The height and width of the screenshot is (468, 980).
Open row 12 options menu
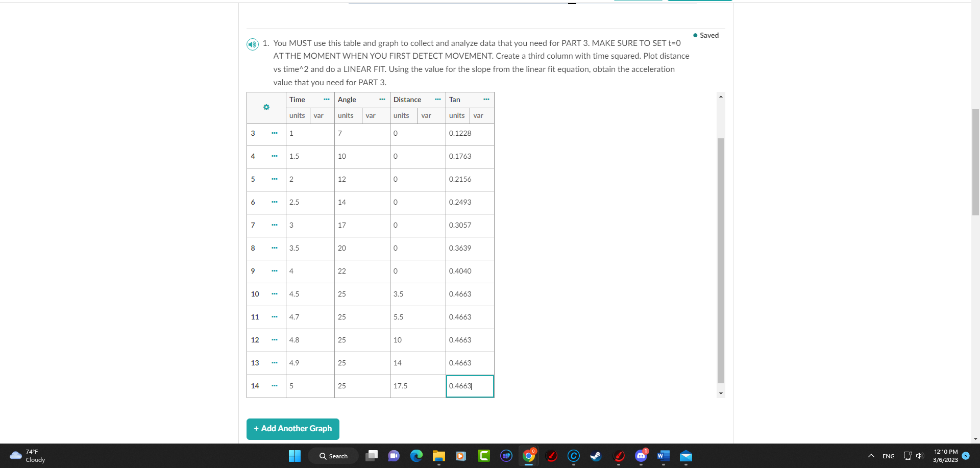click(x=275, y=340)
